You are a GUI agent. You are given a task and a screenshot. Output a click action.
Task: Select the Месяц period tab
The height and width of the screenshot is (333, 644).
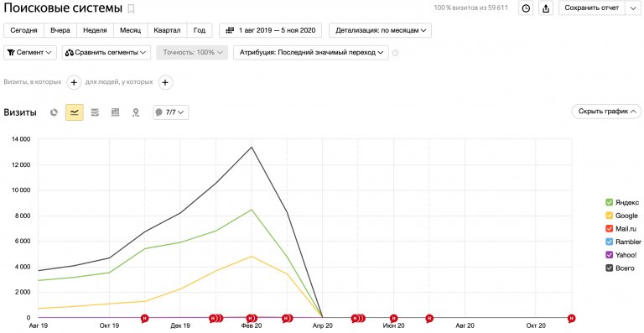[131, 30]
